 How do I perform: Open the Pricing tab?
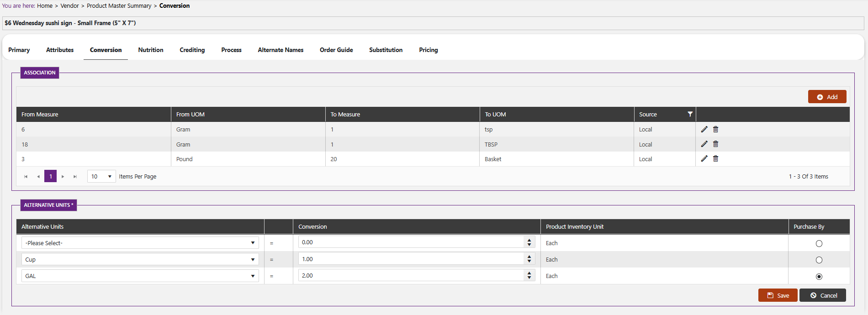coord(429,50)
